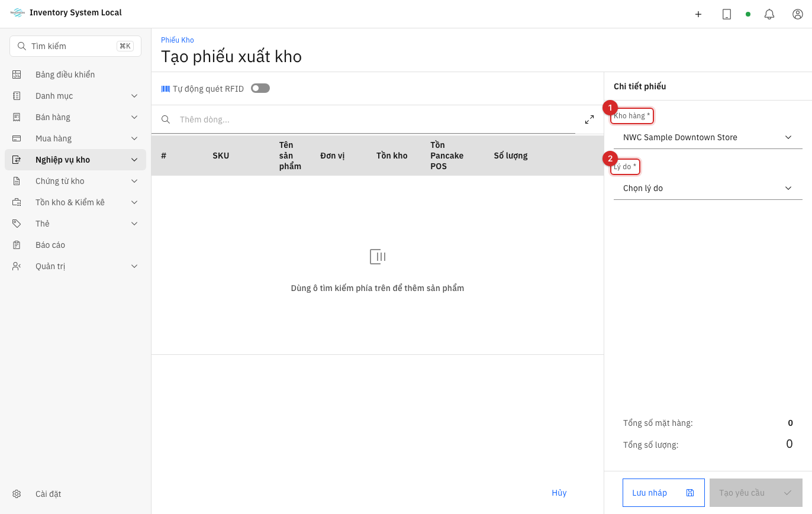The width and height of the screenshot is (812, 514).
Task: Click the Báo cáo clipboard icon
Action: tap(17, 245)
